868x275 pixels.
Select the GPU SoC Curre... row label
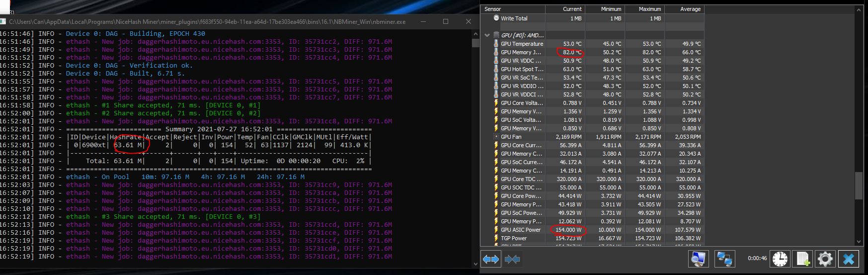[x=522, y=162]
